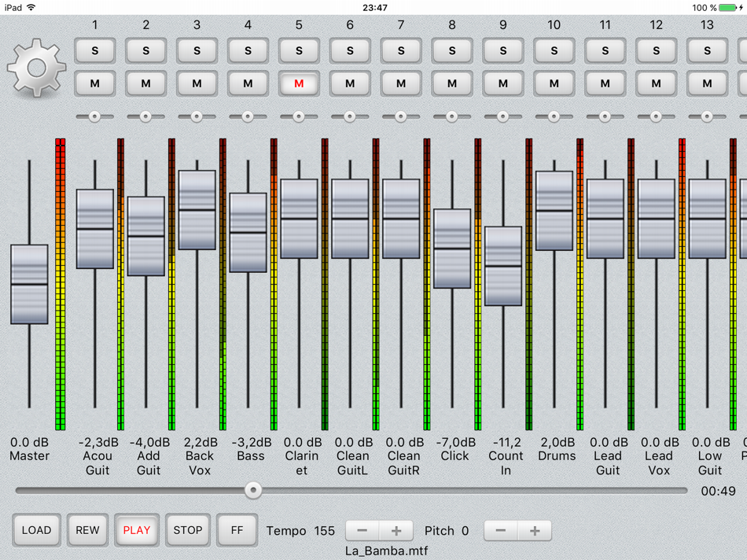The image size is (747, 560).
Task: Solo channel 6 Clean GuitL
Action: [350, 50]
